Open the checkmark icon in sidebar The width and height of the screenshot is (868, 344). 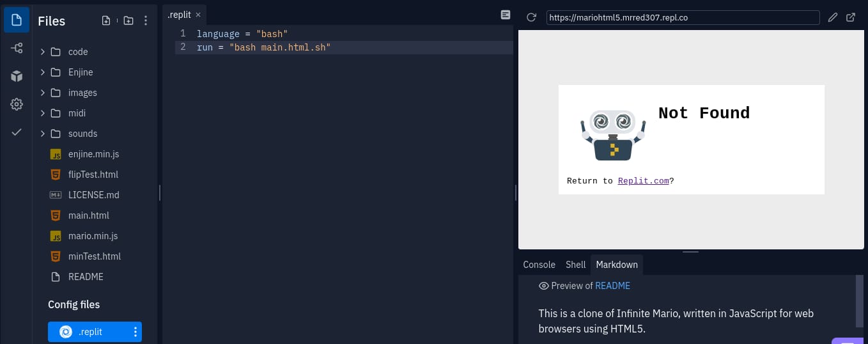click(17, 132)
